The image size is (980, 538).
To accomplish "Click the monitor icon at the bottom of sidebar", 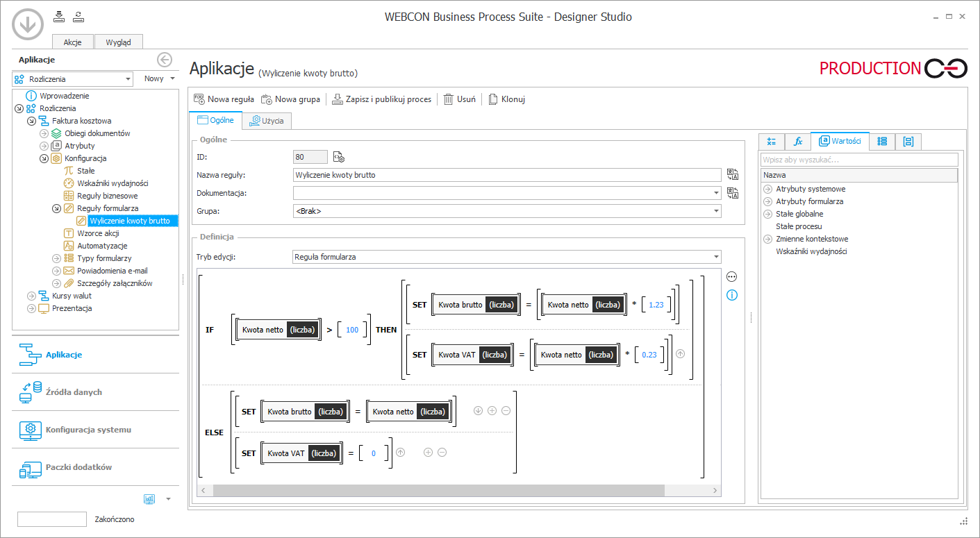I will coord(149,498).
